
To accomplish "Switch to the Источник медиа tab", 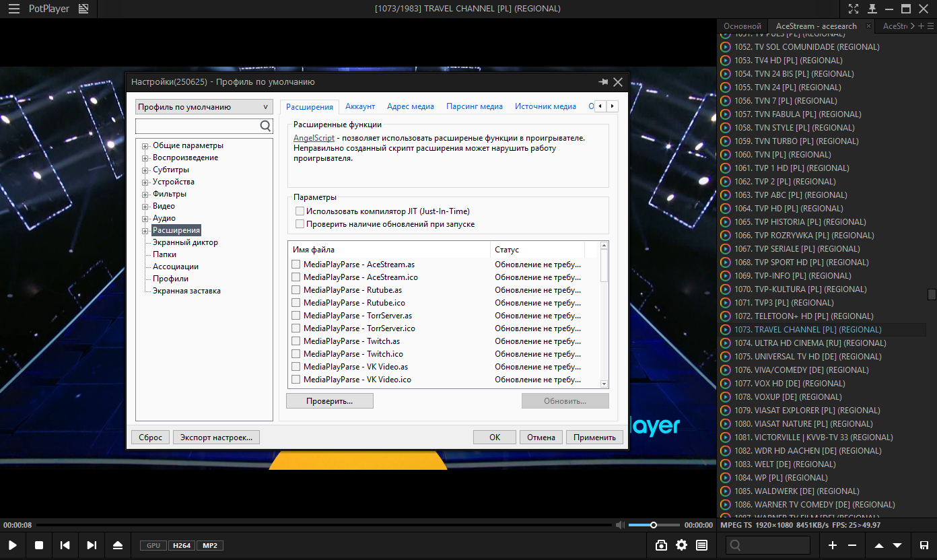I will tap(545, 106).
